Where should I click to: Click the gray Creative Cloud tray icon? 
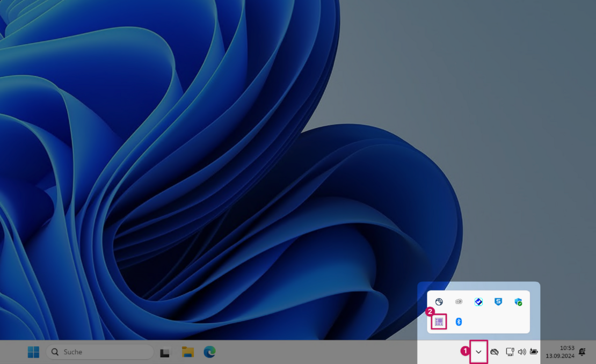pos(459,302)
